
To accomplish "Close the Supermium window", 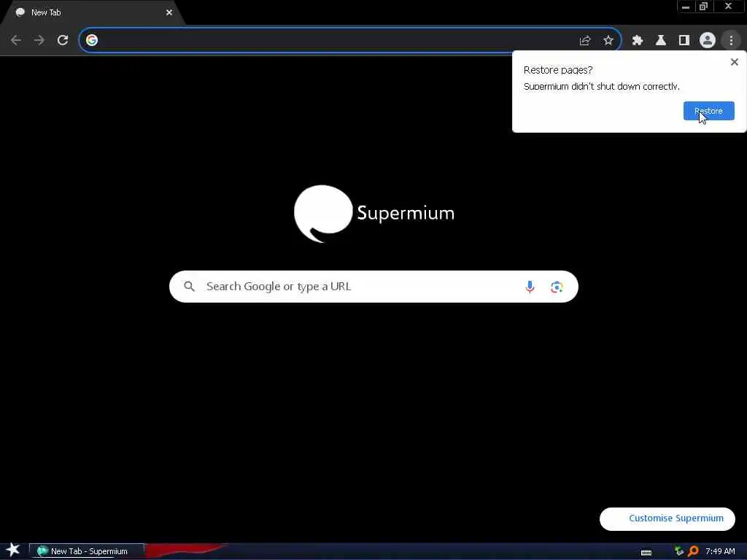I will pos(728,7).
